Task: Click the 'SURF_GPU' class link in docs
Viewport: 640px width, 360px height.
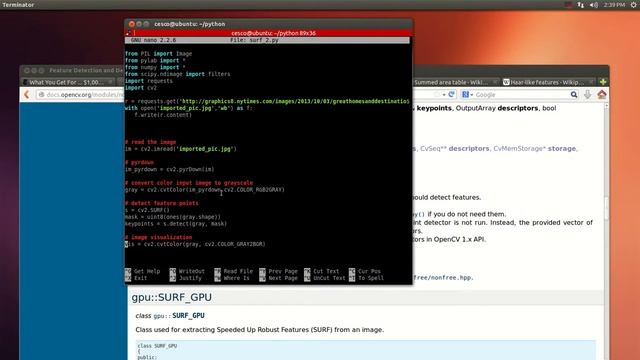Action: pyautogui.click(x=188, y=316)
